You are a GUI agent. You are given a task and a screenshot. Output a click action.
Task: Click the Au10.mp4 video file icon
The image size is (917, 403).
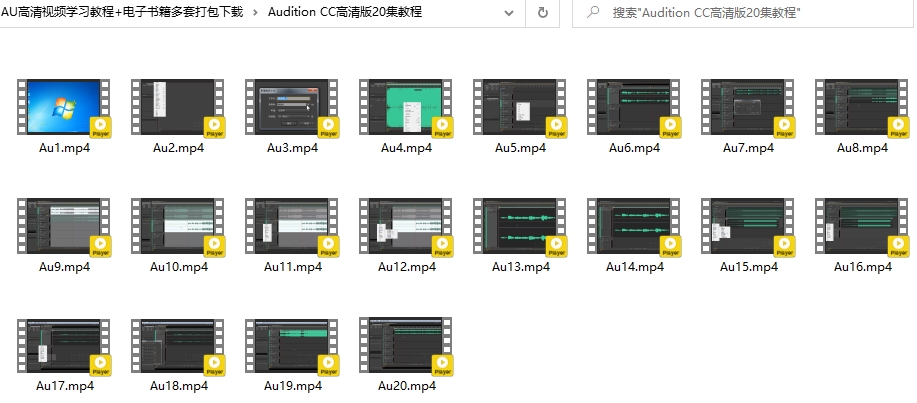click(x=178, y=226)
